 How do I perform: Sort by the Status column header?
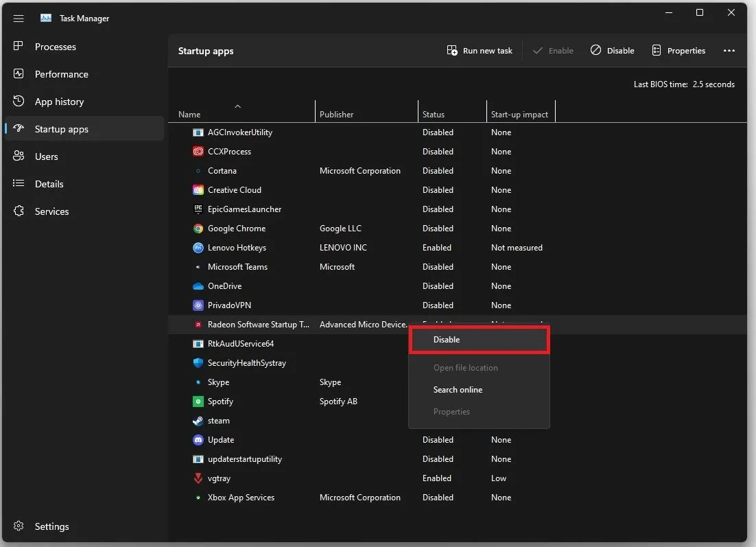pyautogui.click(x=434, y=115)
